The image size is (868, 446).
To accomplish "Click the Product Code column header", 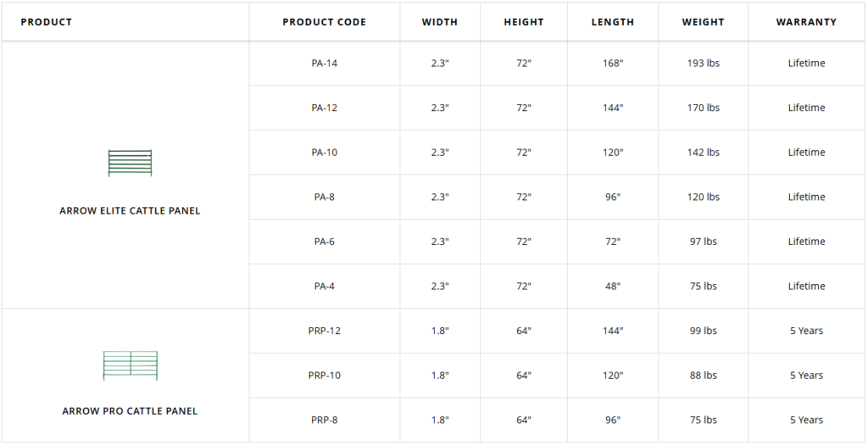I will pyautogui.click(x=324, y=22).
